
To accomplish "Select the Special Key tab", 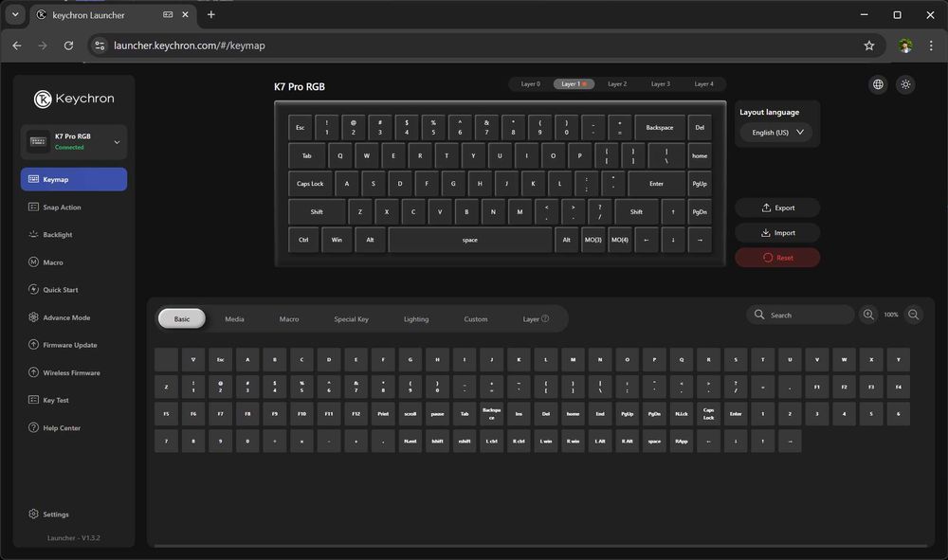I will 352,319.
